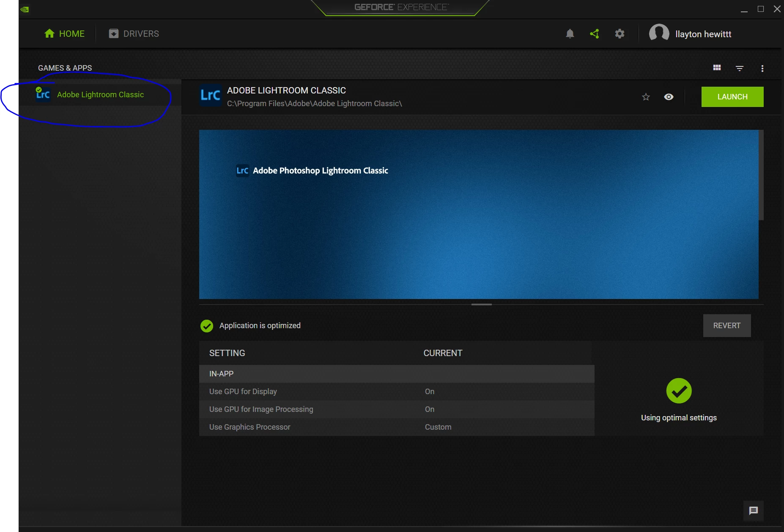Maximize the GeForce Experience window
The image size is (784, 532).
(x=761, y=9)
